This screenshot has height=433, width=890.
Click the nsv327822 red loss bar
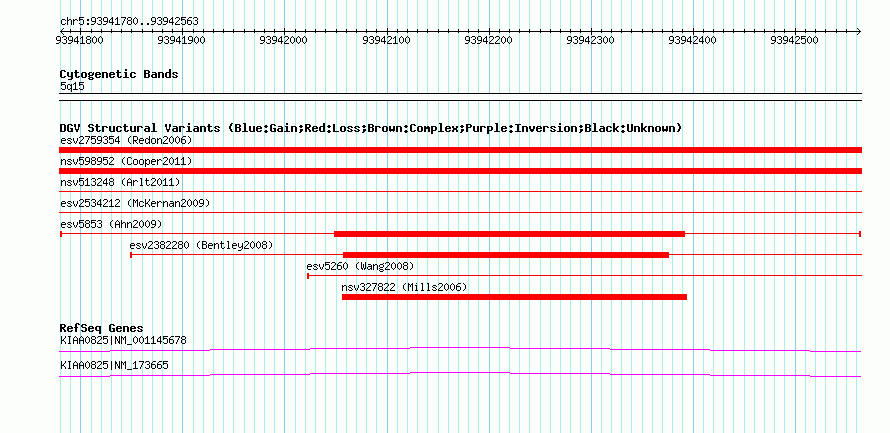[x=514, y=297]
